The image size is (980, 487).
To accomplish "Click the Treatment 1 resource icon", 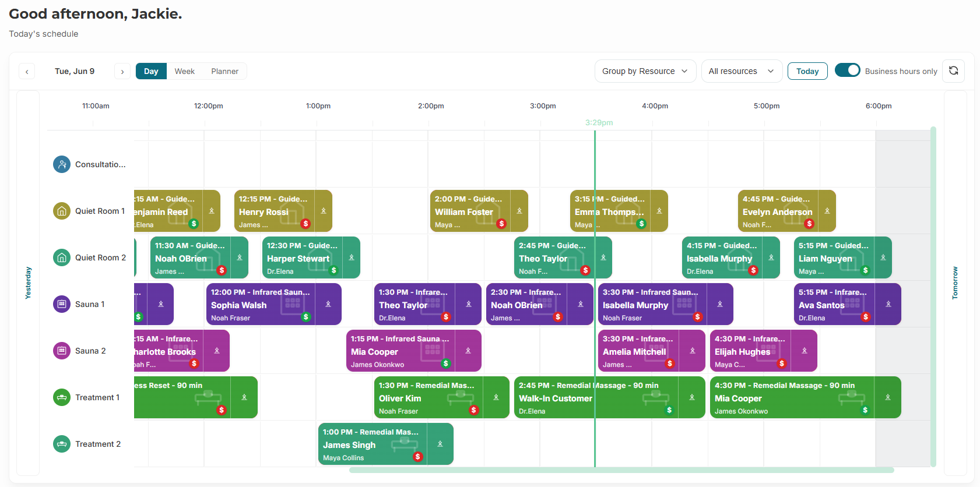I will coord(62,397).
